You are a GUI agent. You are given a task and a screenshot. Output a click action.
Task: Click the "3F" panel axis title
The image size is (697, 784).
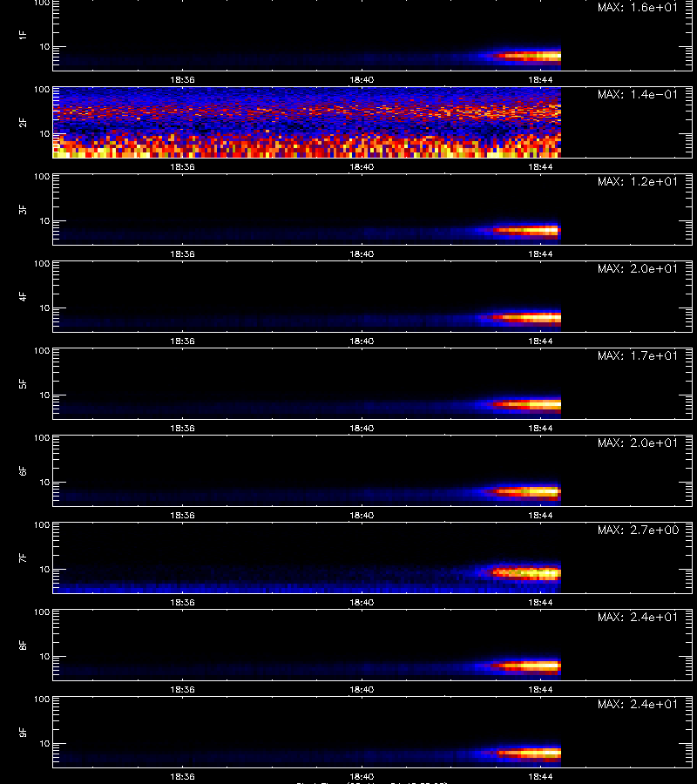point(22,209)
